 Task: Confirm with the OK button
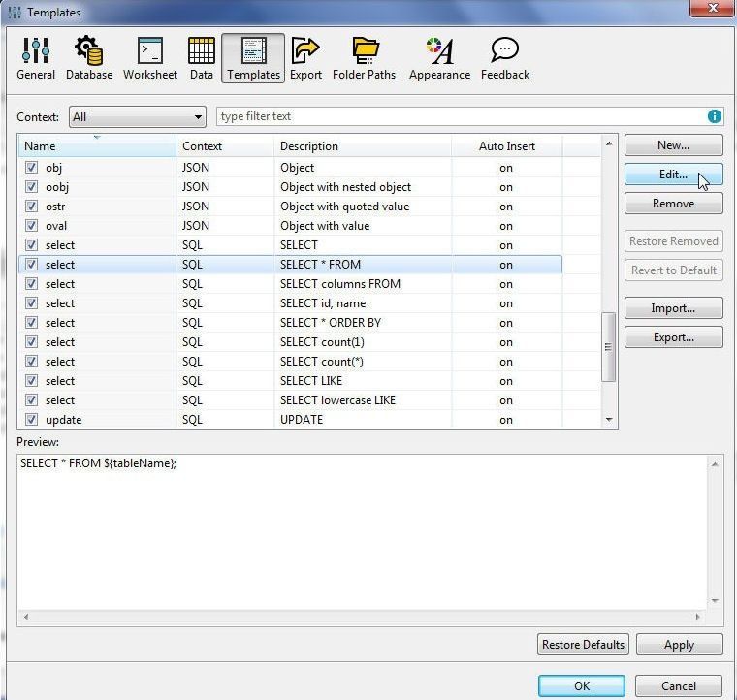582,685
